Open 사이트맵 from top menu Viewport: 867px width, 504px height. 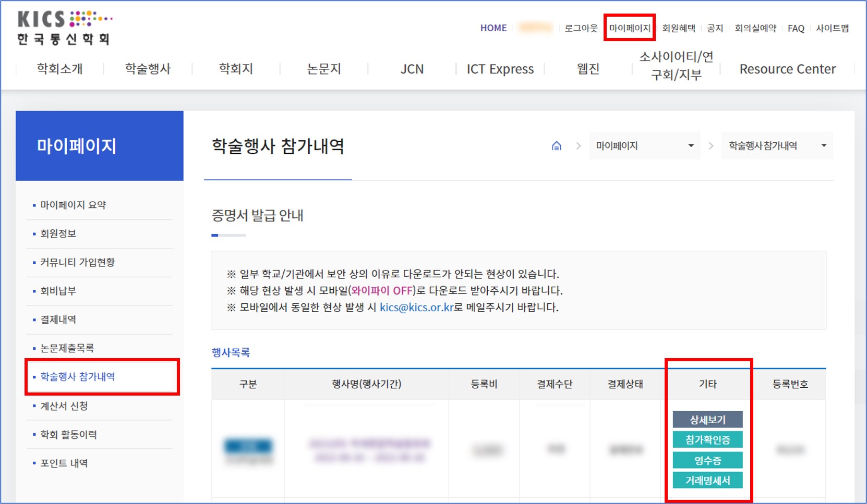click(832, 28)
